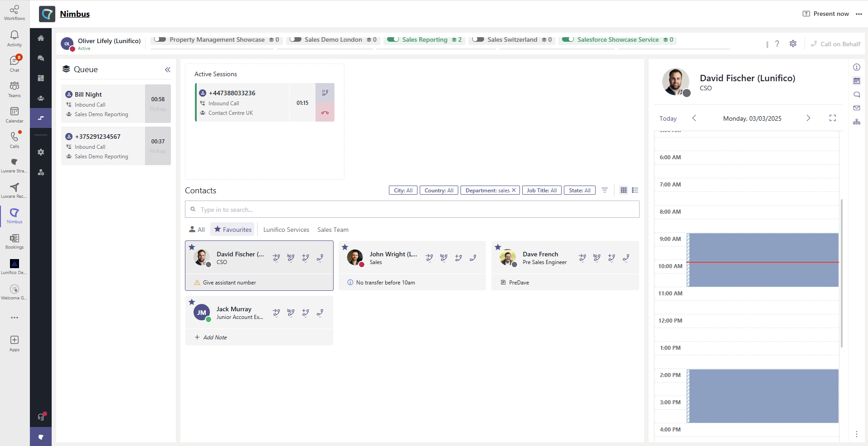Start a direct call to Jack Murray
The width and height of the screenshot is (868, 446).
click(x=320, y=313)
